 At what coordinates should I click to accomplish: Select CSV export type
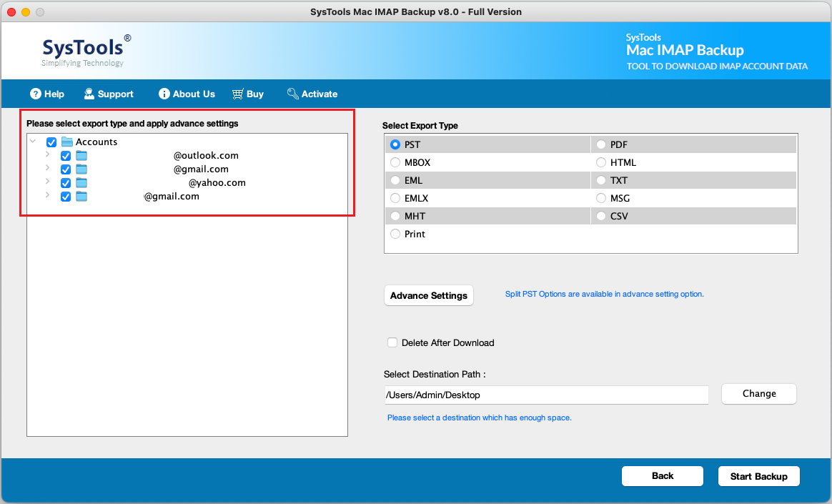point(600,216)
